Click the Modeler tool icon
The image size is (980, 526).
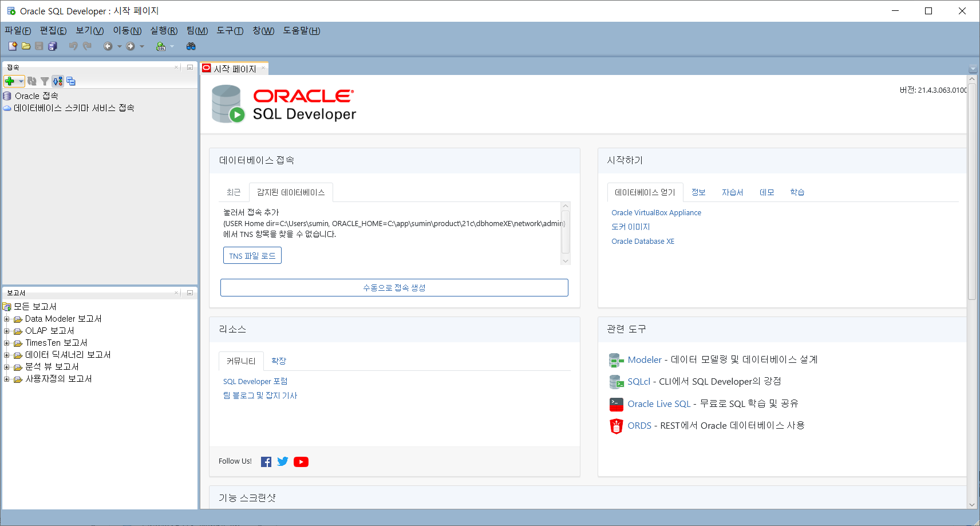(x=617, y=360)
